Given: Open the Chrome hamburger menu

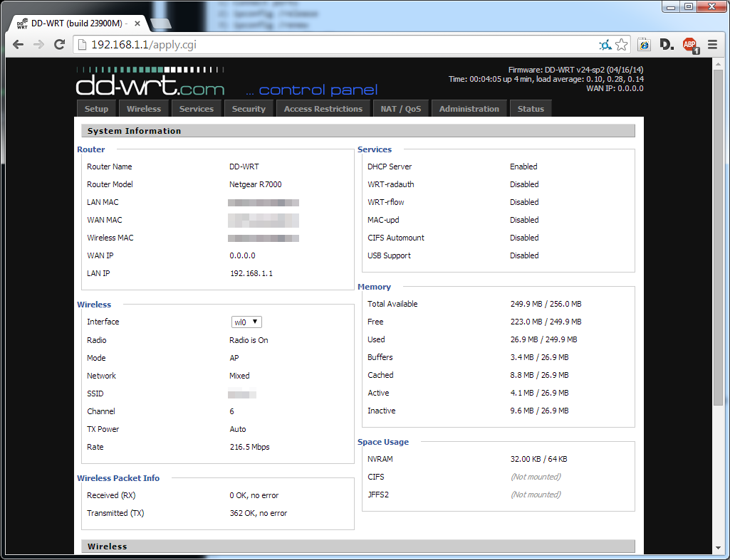Looking at the screenshot, I should (711, 44).
